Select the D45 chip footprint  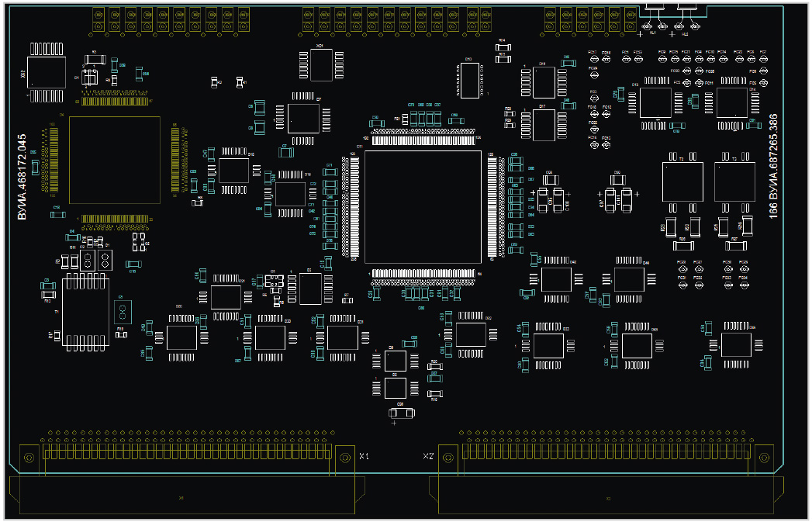[x=637, y=345]
